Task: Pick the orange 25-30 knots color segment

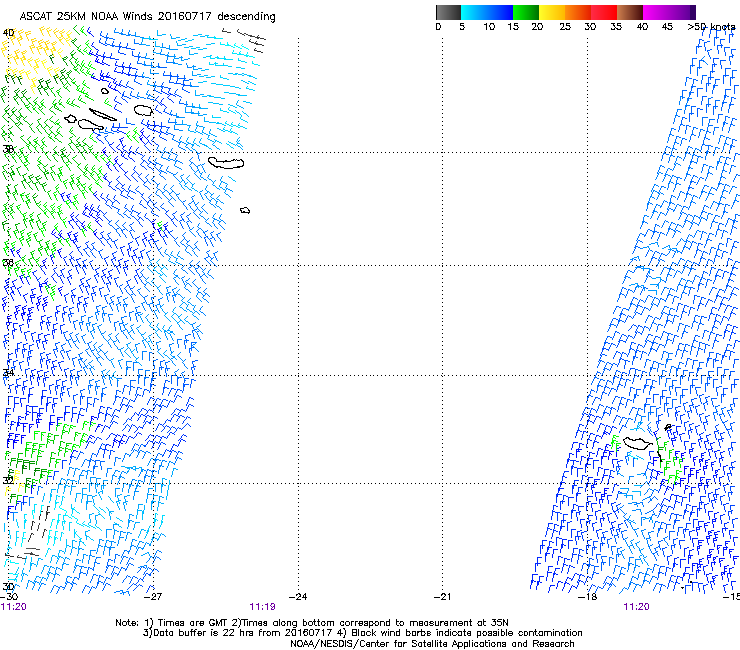Action: [578, 12]
